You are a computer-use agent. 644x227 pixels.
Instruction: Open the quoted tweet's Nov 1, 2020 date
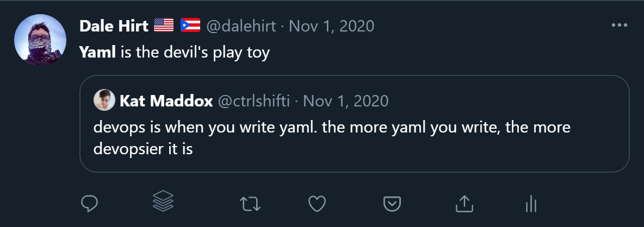pyautogui.click(x=345, y=101)
